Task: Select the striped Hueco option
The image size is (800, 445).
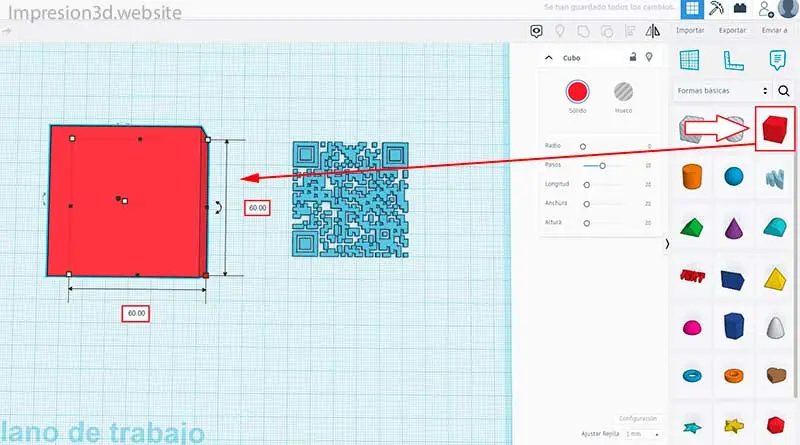Action: coord(623,92)
